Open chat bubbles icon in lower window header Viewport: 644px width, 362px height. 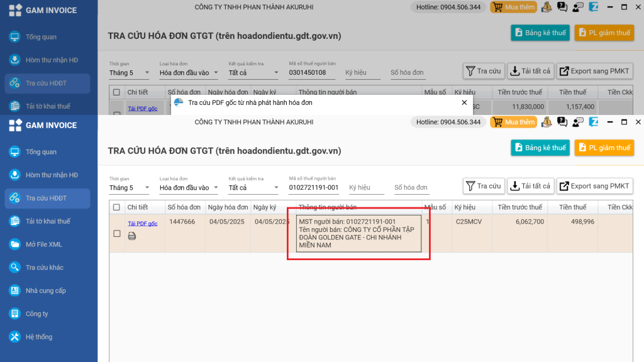point(562,122)
